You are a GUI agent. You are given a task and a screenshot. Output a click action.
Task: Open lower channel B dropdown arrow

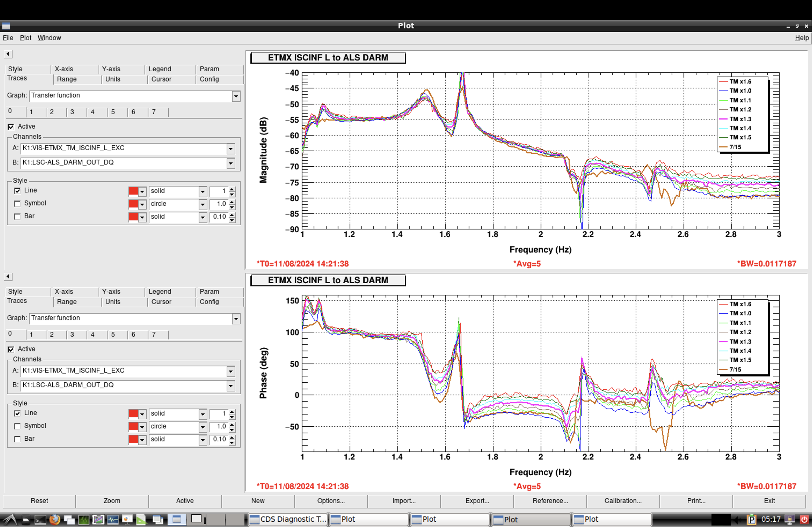(231, 386)
